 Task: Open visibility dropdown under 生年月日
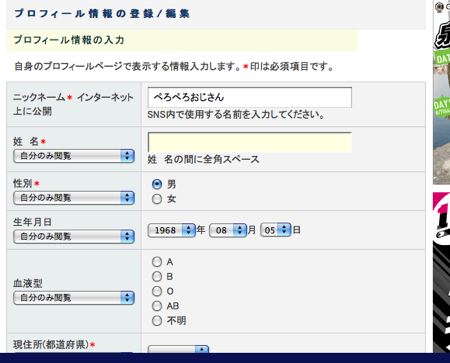(x=74, y=236)
